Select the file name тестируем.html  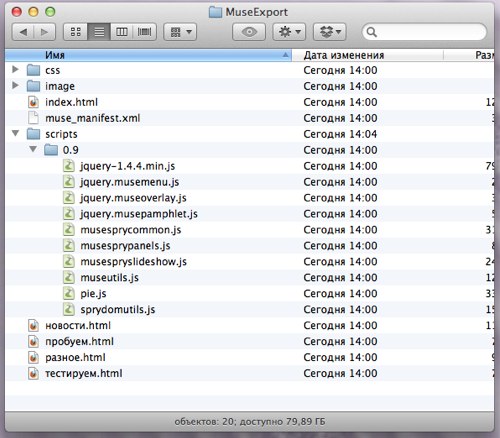point(84,374)
